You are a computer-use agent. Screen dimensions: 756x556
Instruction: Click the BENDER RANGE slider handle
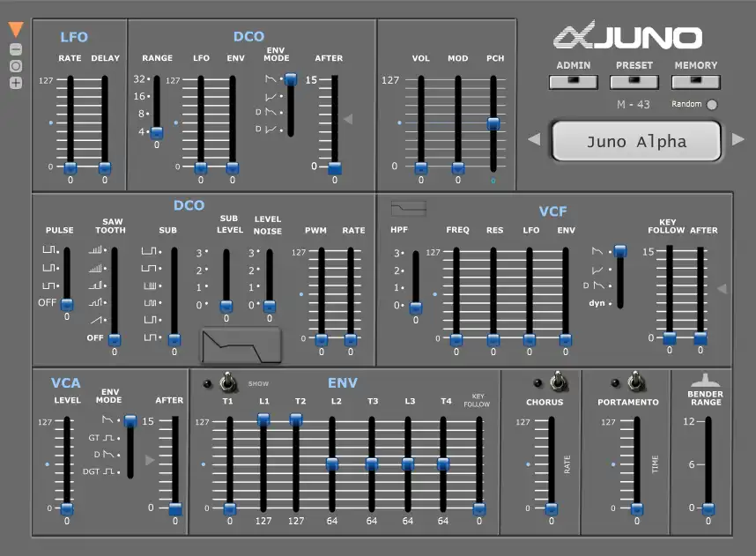[708, 508]
